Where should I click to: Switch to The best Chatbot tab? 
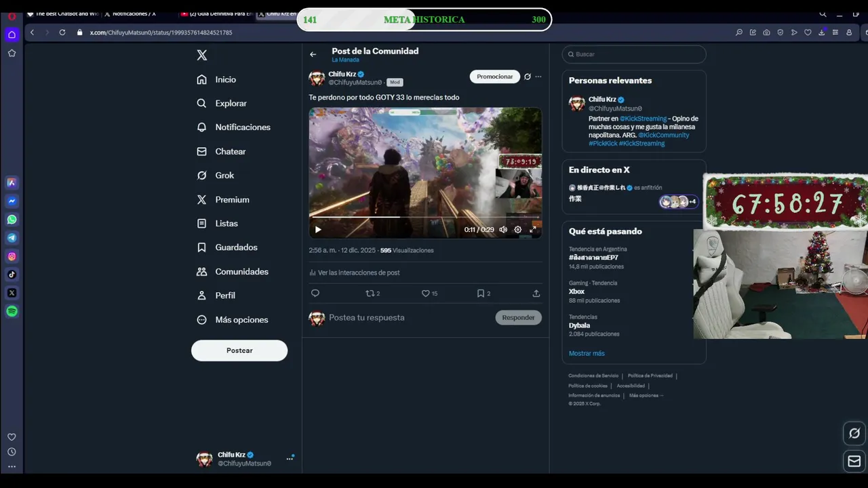pyautogui.click(x=62, y=14)
